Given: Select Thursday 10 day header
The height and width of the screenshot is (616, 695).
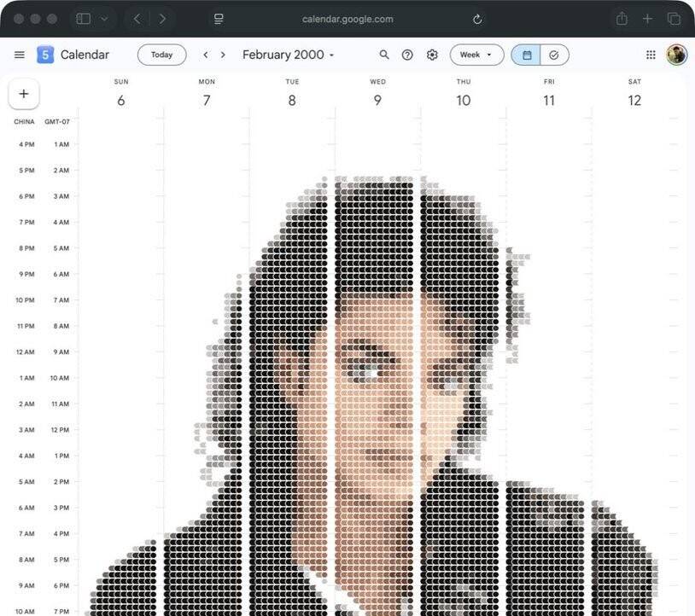Looking at the screenshot, I should (464, 94).
